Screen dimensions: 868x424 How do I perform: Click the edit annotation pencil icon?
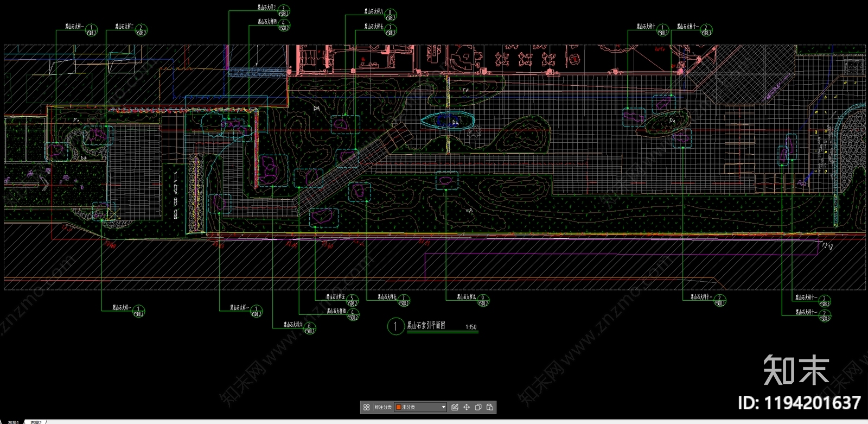point(455,407)
